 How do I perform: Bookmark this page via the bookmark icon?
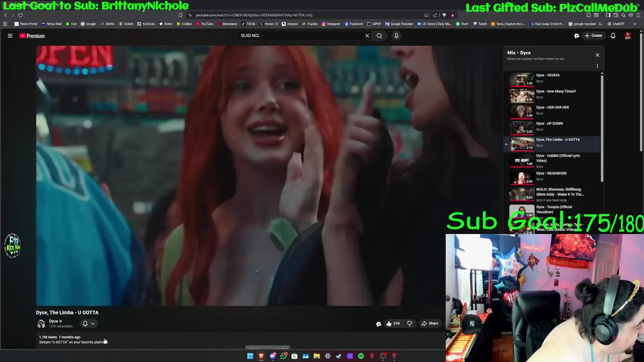point(180,15)
